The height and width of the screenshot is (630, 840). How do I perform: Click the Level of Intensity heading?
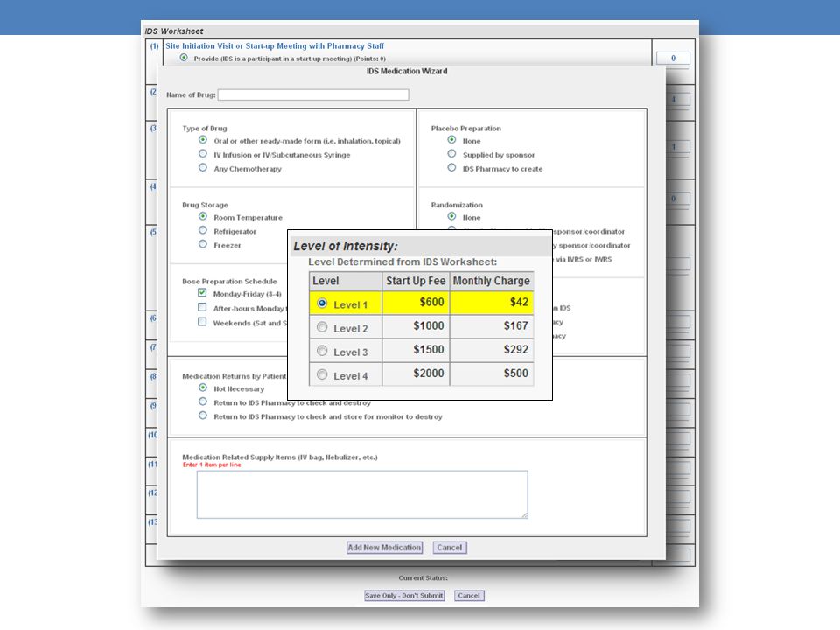coord(346,246)
